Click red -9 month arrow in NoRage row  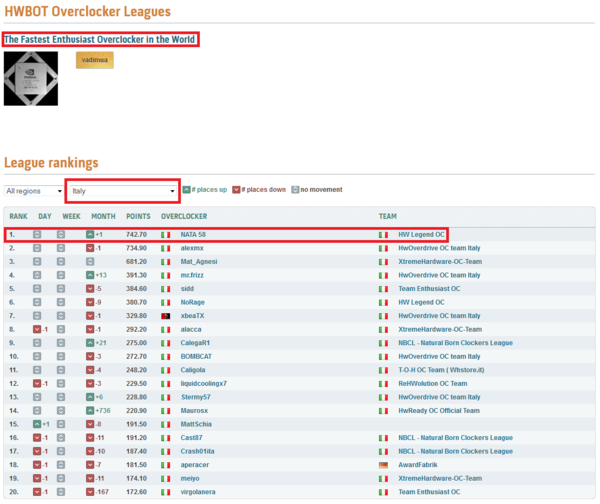tap(90, 302)
